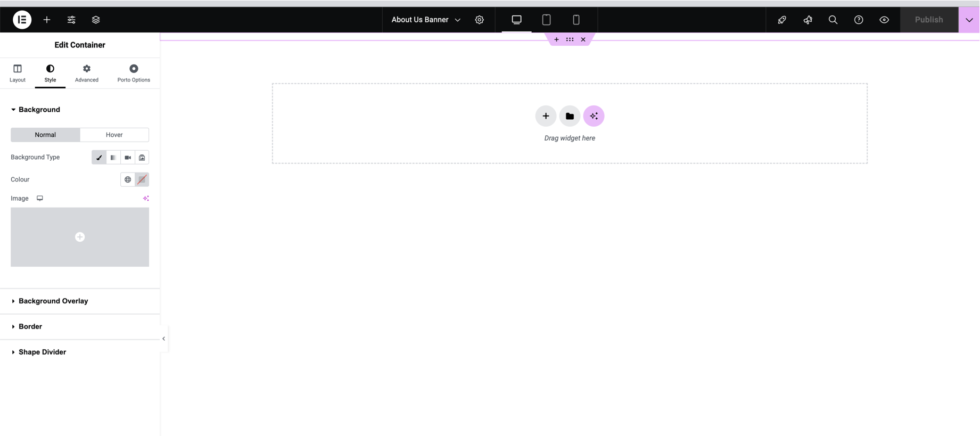
Task: Open the What's New megaphone icon
Action: click(x=808, y=20)
